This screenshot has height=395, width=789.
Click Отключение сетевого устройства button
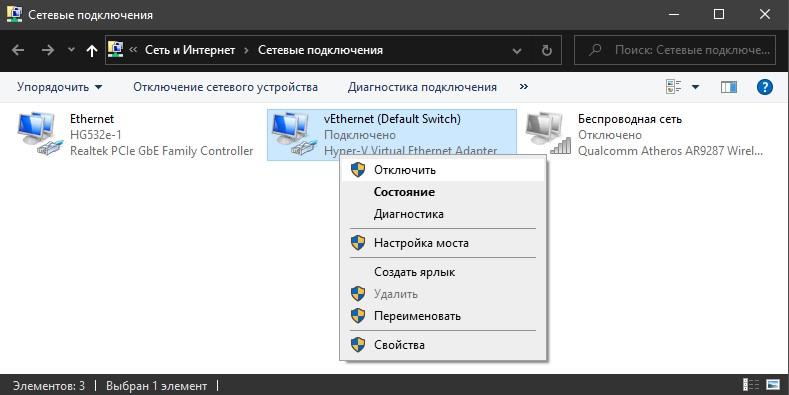click(225, 87)
